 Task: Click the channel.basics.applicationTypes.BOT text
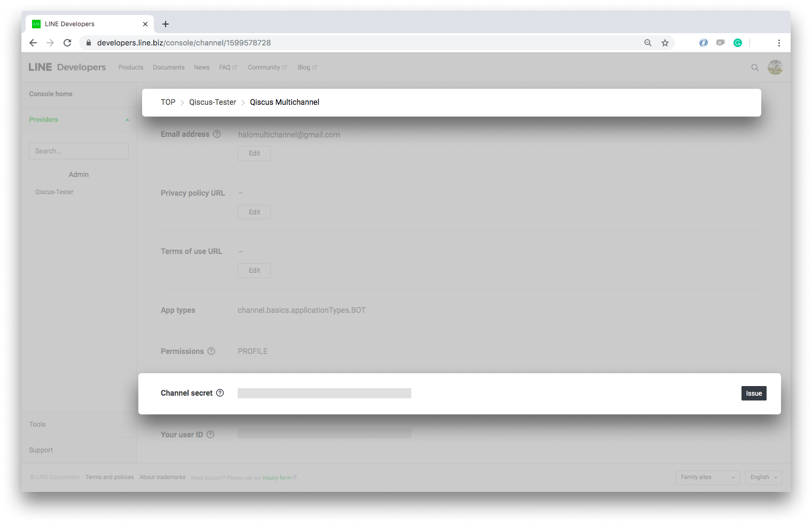[x=302, y=310]
